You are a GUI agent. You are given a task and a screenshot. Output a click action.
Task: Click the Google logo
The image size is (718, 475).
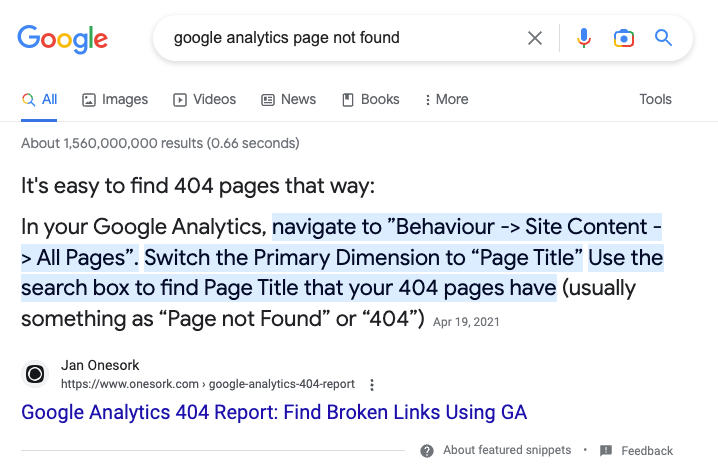[x=63, y=38]
